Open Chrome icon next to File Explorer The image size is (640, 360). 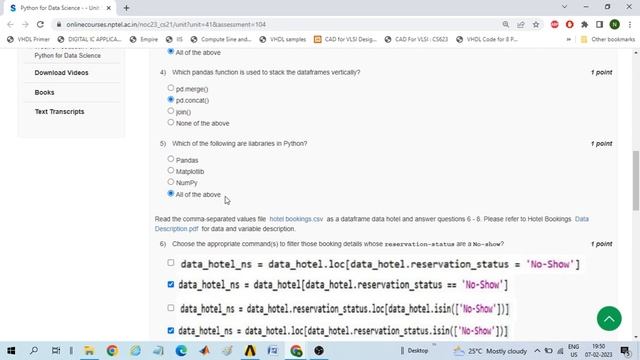(112, 351)
